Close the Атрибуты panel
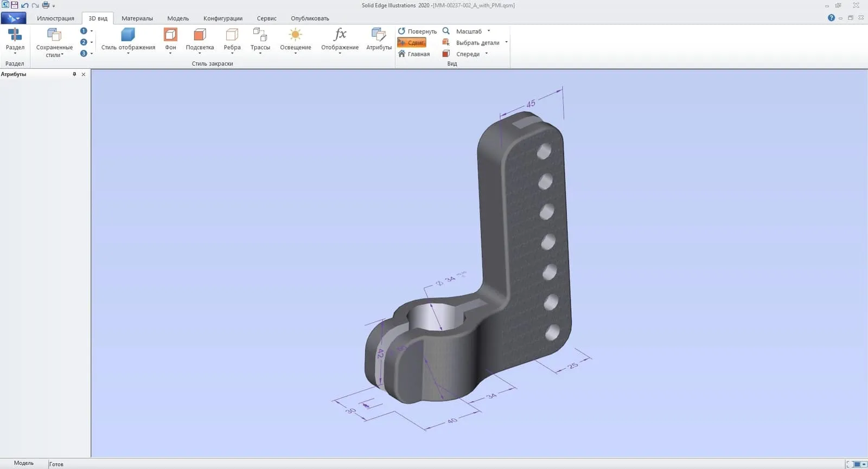 (84, 74)
